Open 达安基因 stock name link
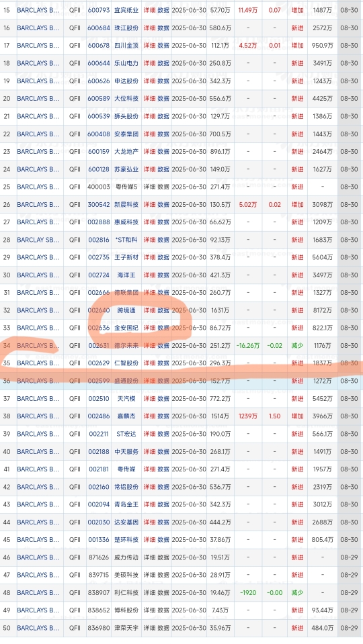 point(126,522)
